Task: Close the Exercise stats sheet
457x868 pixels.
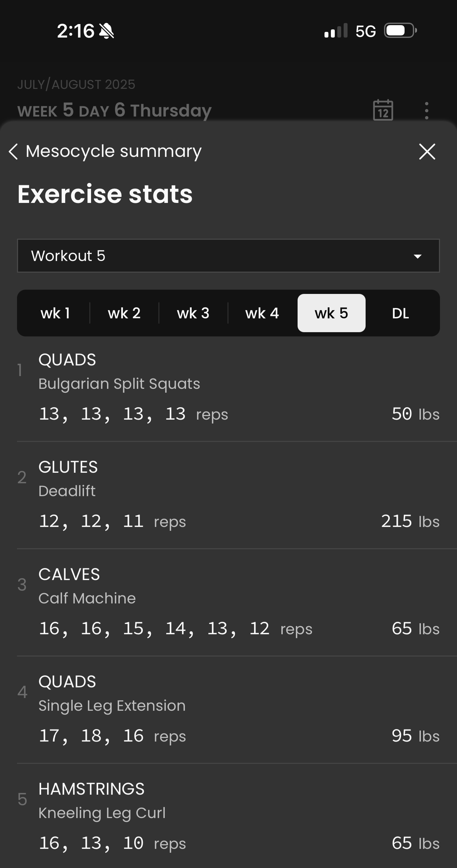Action: pyautogui.click(x=427, y=152)
